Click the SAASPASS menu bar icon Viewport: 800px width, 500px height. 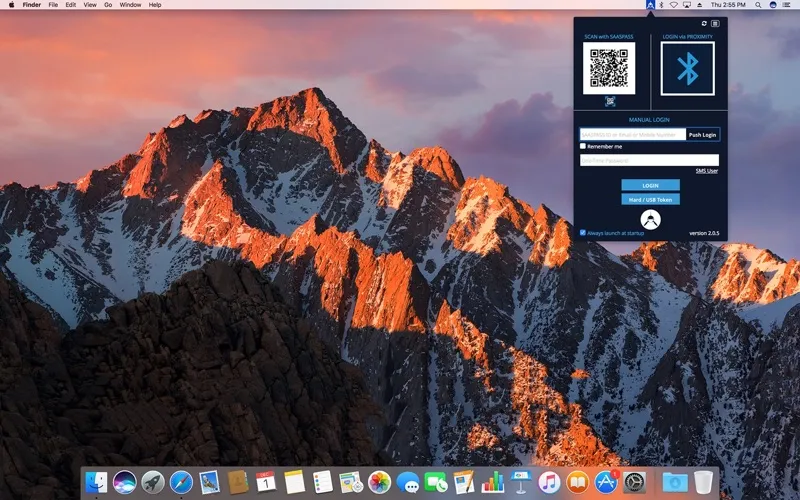[650, 5]
